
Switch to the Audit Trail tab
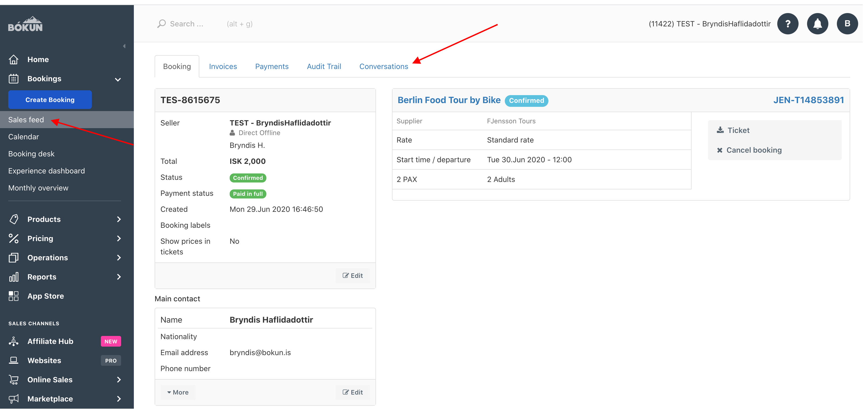(x=324, y=67)
